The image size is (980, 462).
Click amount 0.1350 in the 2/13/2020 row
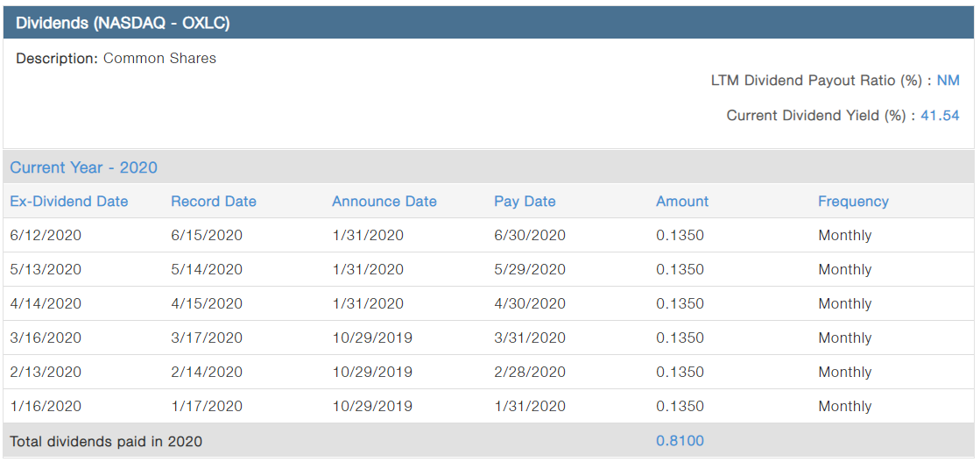[680, 373]
